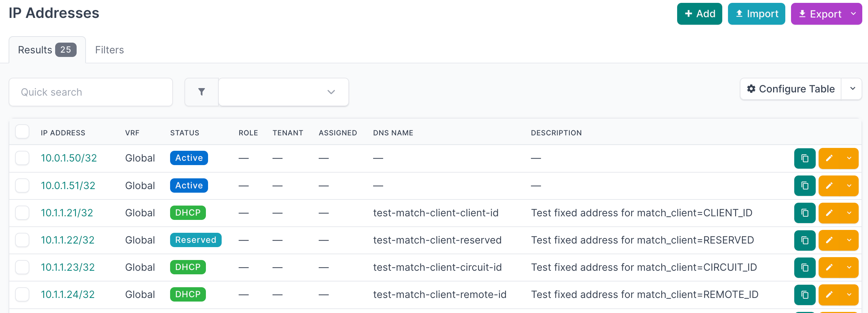This screenshot has width=868, height=313.
Task: Open action menu for 10.1.1.24/32 row
Action: [849, 294]
